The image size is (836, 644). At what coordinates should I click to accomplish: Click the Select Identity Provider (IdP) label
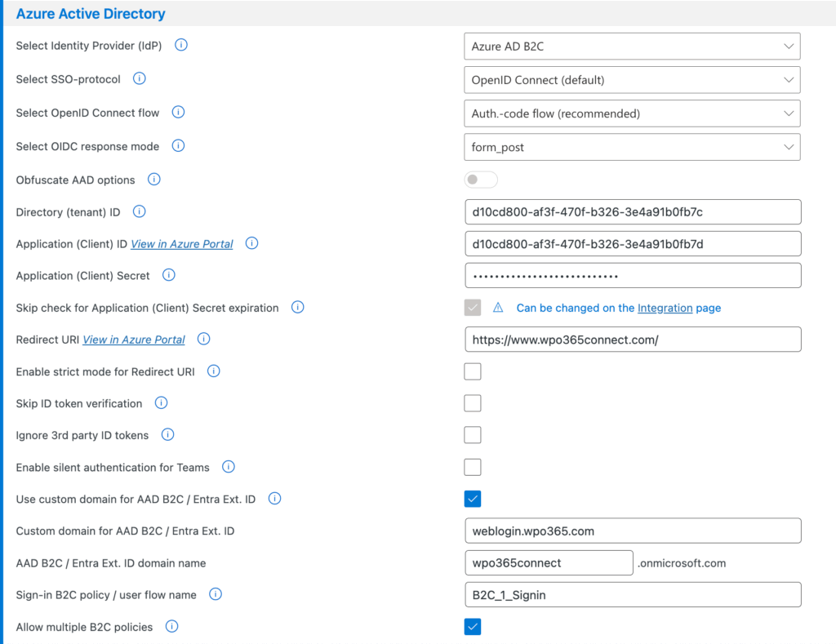pyautogui.click(x=88, y=46)
